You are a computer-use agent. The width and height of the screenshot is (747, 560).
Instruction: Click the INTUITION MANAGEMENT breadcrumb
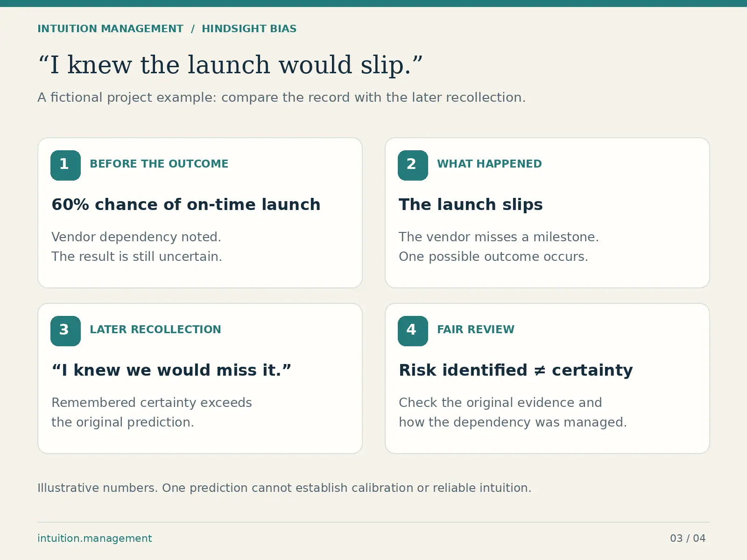click(x=111, y=29)
